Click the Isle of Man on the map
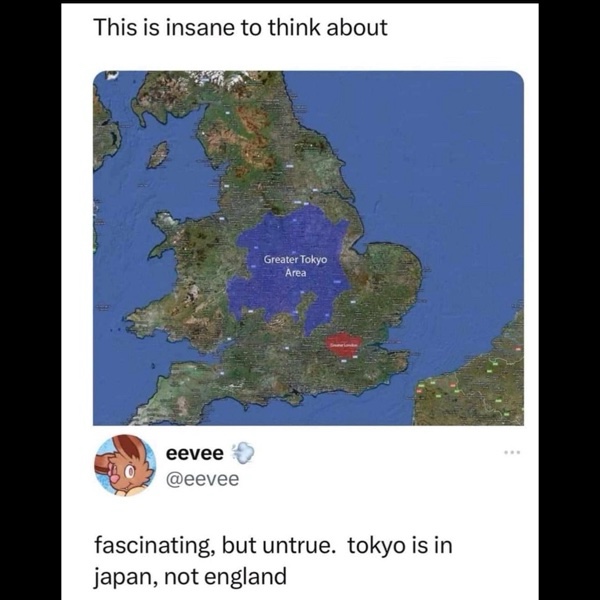The width and height of the screenshot is (600, 600). click(x=157, y=154)
